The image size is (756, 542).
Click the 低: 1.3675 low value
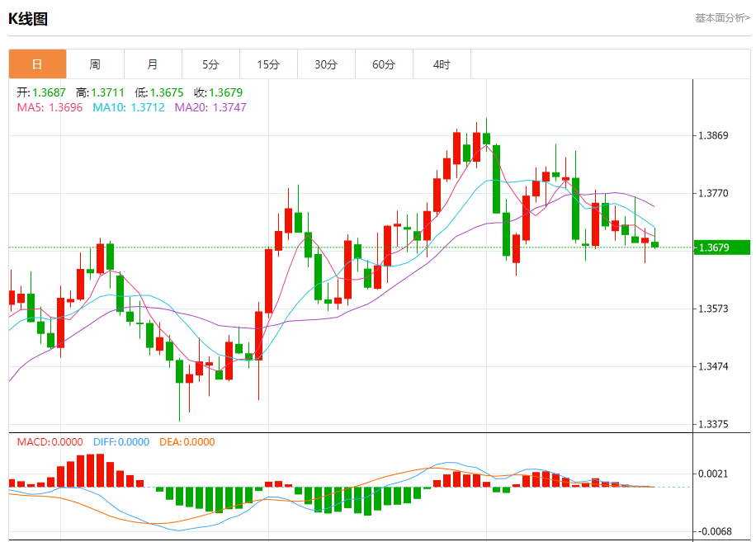click(159, 92)
